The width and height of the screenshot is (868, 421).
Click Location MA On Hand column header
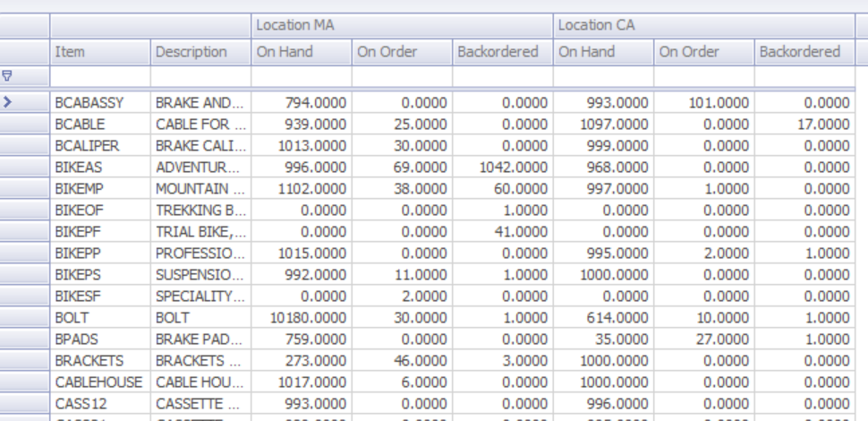[x=302, y=52]
